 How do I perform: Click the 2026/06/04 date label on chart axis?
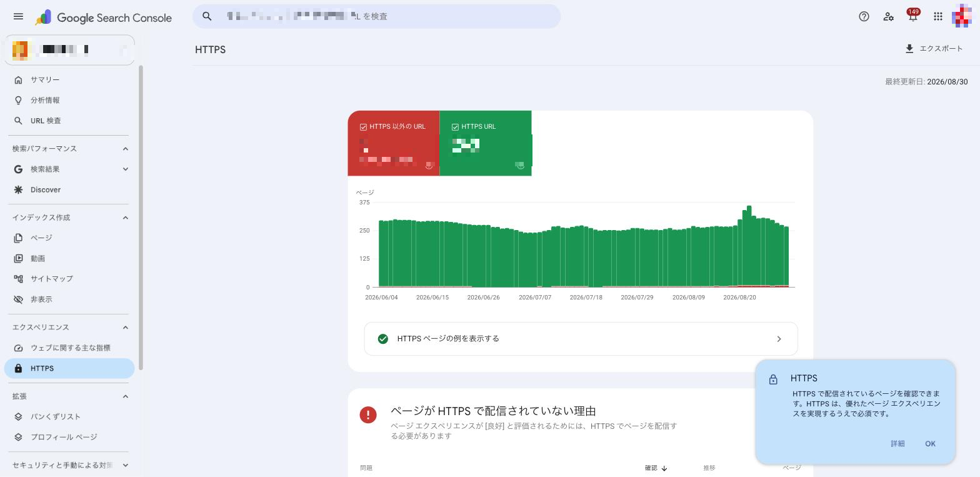click(381, 298)
